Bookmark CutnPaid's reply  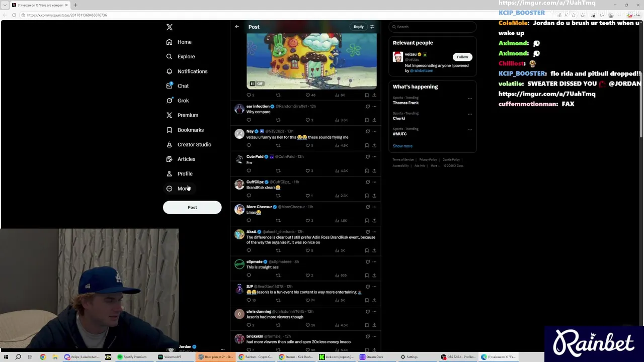pos(367,170)
